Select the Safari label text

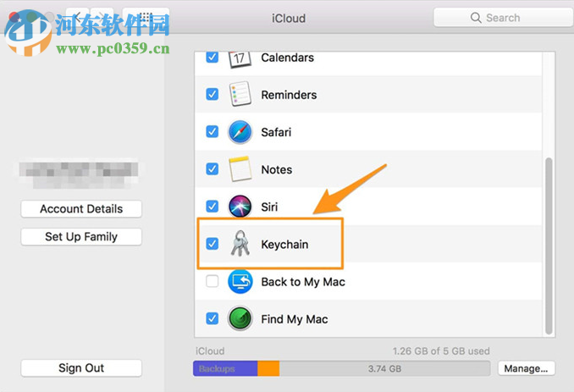(276, 132)
